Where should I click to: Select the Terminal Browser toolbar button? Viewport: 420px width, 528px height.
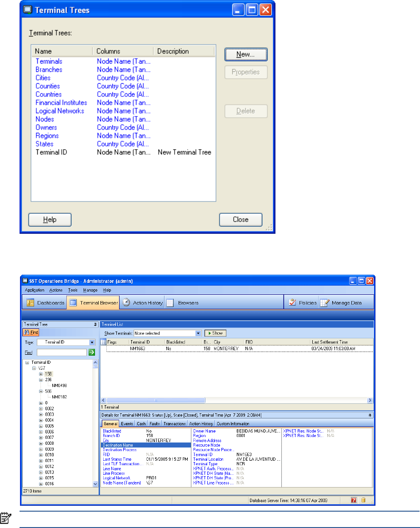click(93, 302)
